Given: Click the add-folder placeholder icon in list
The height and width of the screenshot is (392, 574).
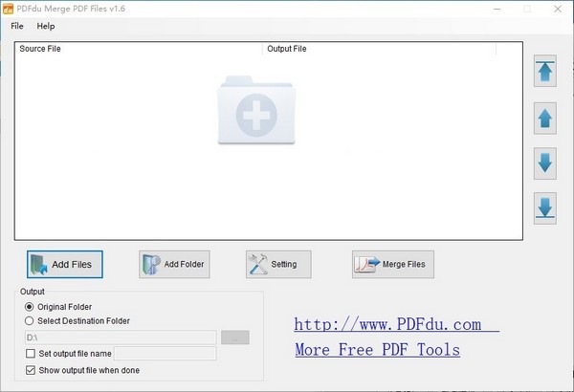Looking at the screenshot, I should [x=256, y=110].
